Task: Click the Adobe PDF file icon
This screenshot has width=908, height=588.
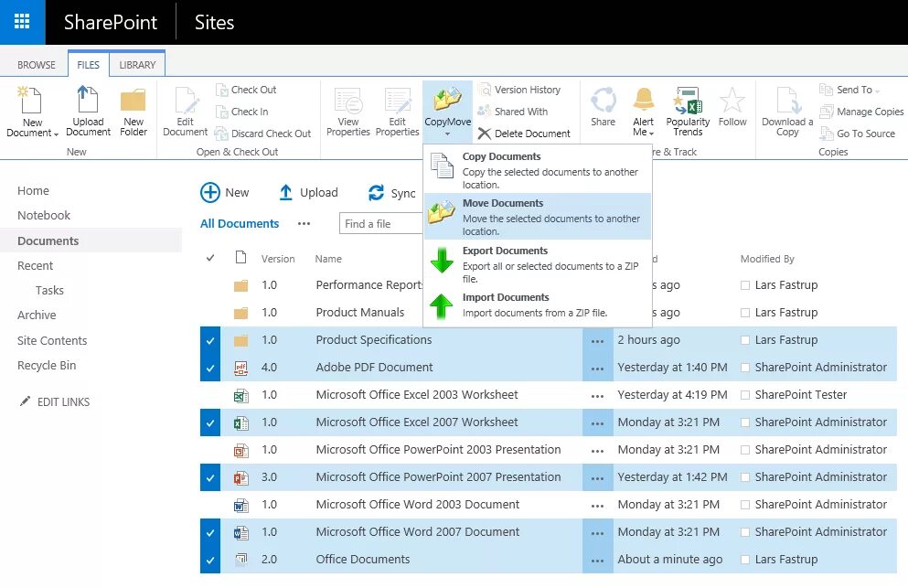Action: (240, 368)
